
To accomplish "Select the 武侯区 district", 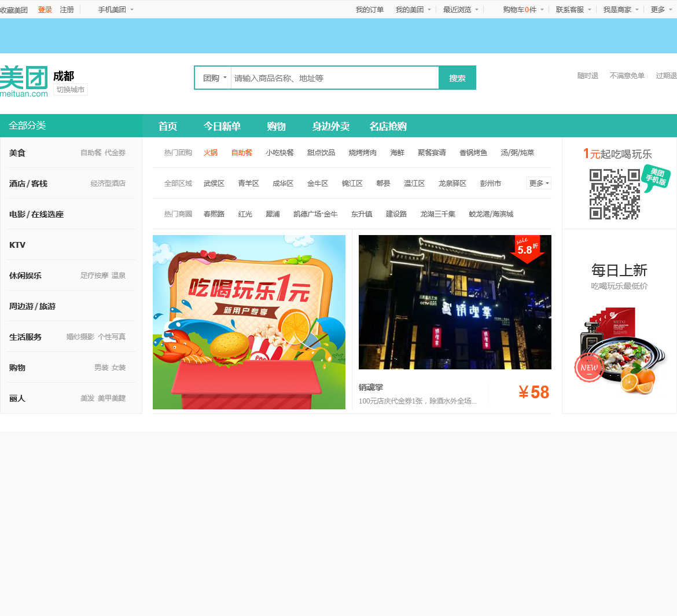I will tap(214, 183).
